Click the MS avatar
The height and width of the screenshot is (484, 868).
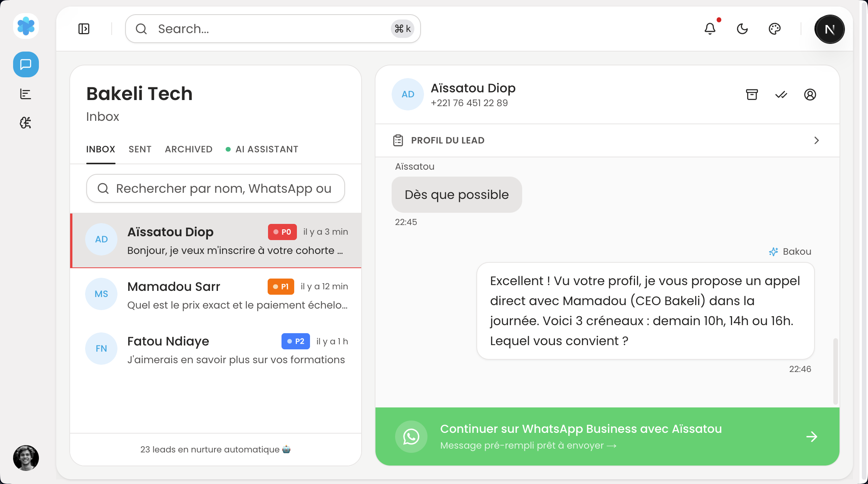pyautogui.click(x=101, y=294)
